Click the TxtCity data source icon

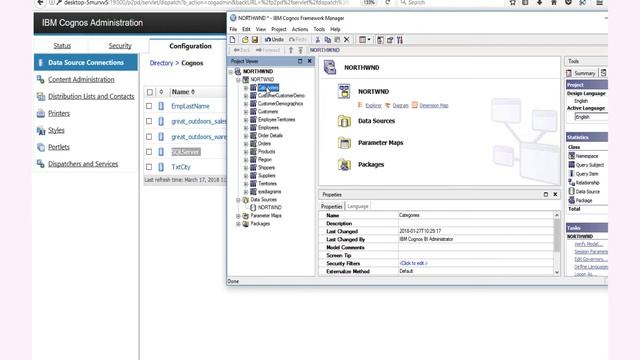[161, 167]
